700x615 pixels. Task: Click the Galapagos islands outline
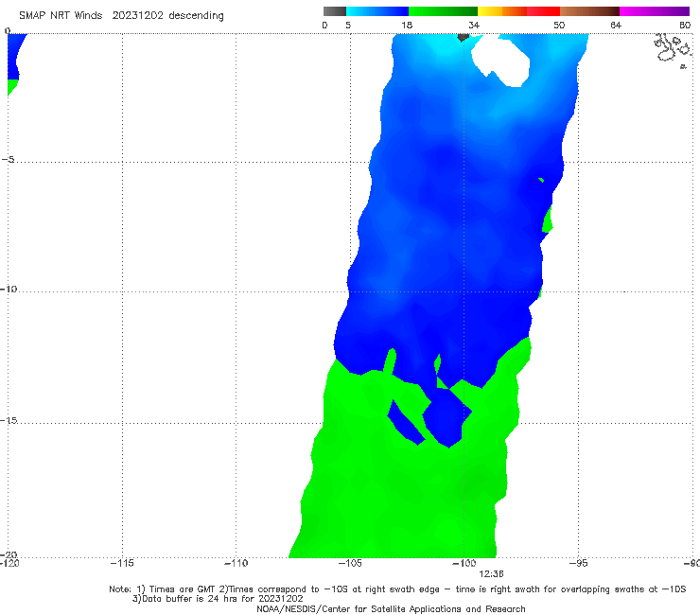click(673, 49)
